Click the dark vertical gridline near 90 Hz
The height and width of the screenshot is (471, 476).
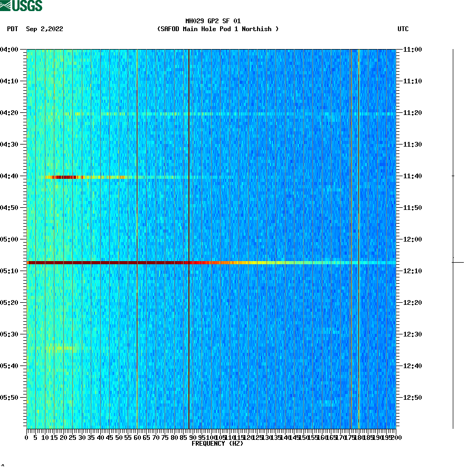click(189, 237)
